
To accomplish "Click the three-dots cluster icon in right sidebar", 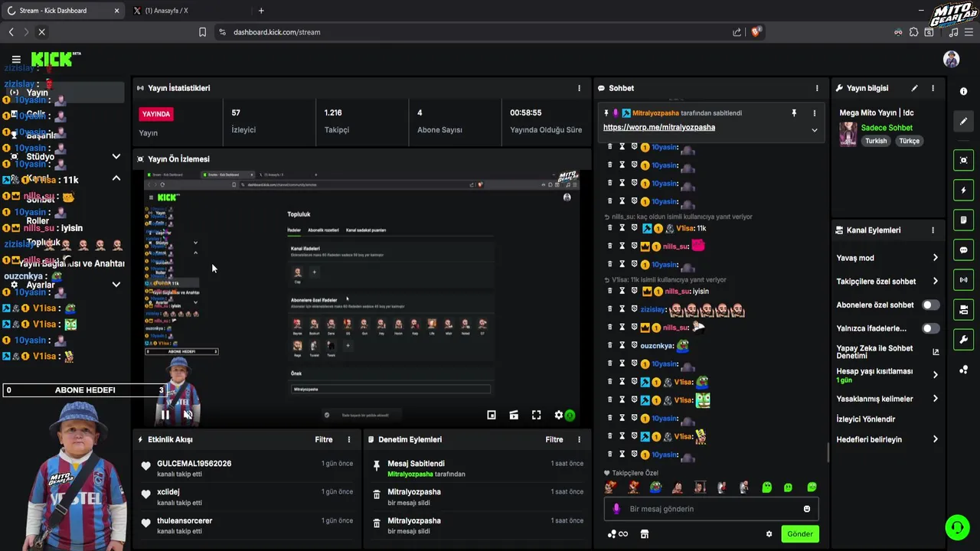I will [x=963, y=370].
